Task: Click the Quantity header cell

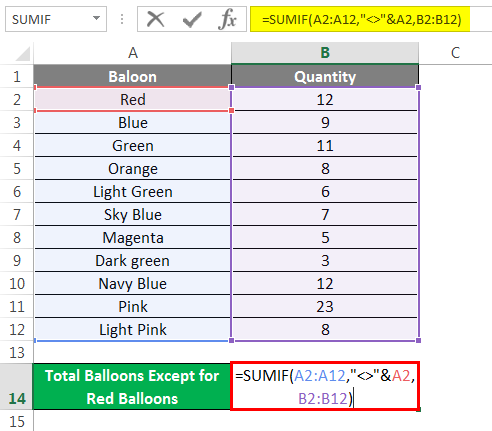Action: pyautogui.click(x=325, y=76)
